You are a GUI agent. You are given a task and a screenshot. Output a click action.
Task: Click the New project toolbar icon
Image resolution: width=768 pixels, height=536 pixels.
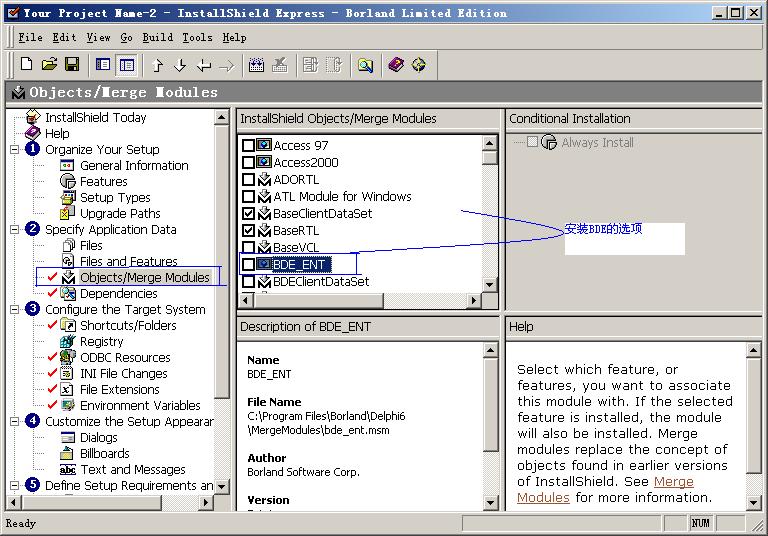(26, 64)
